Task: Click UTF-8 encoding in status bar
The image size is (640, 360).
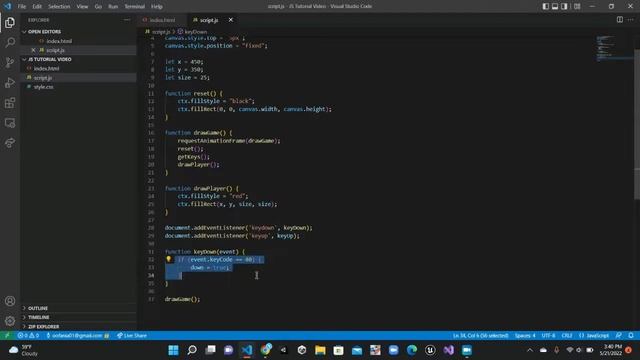Action: tap(548, 336)
